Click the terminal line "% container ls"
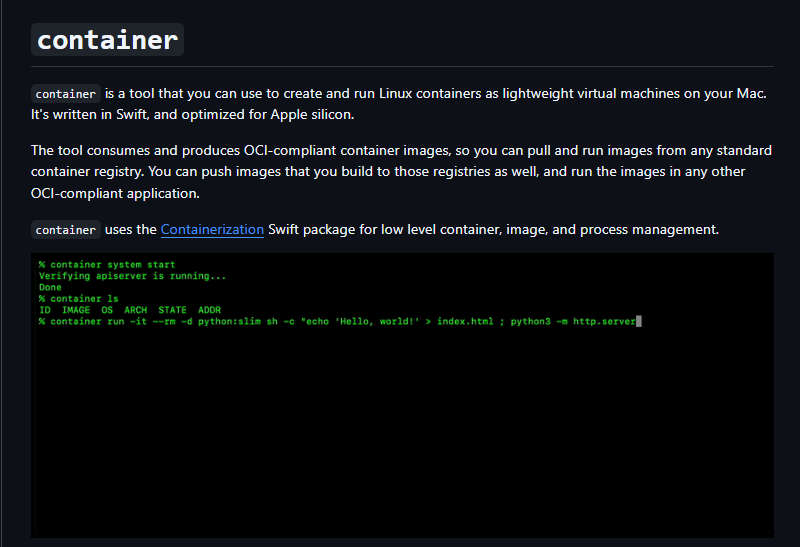Viewport: 800px width, 547px height. (x=79, y=299)
